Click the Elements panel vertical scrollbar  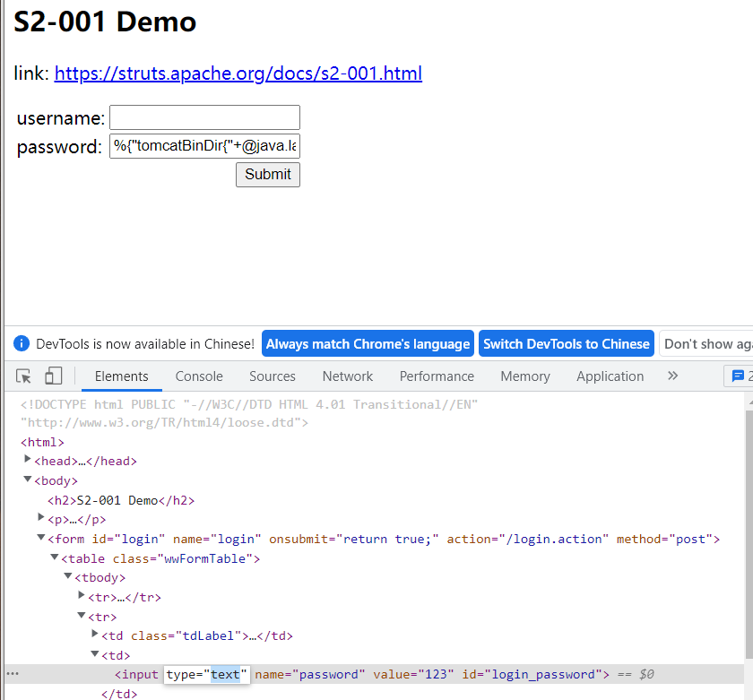click(749, 533)
